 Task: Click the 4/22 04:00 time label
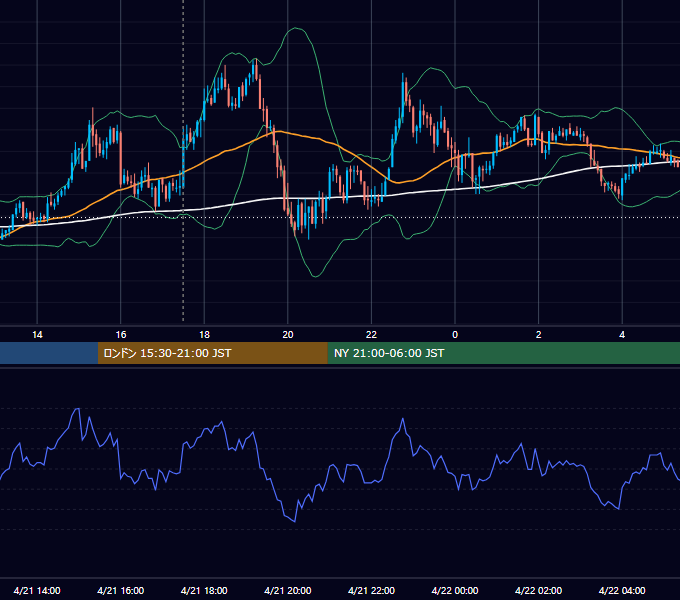(622, 590)
